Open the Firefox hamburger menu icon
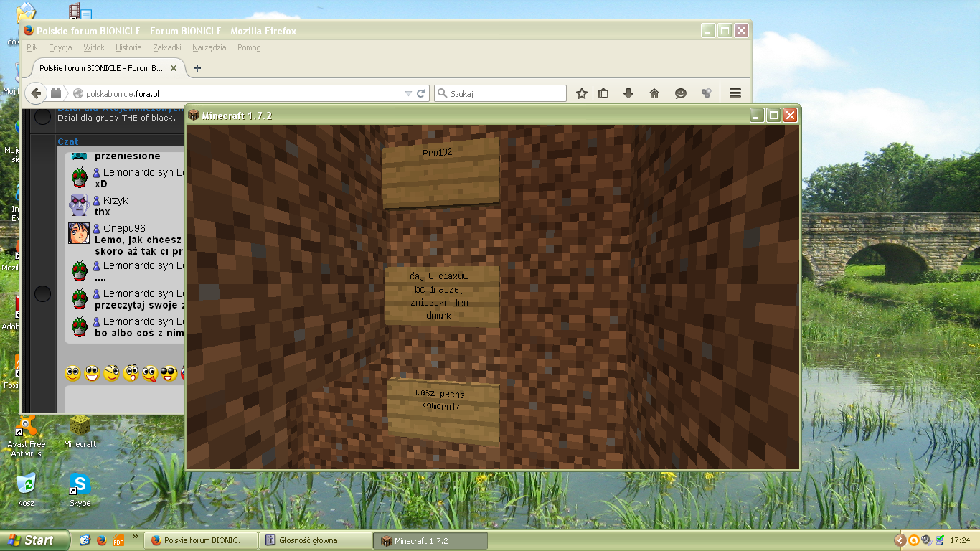The height and width of the screenshot is (551, 980). pyautogui.click(x=735, y=93)
